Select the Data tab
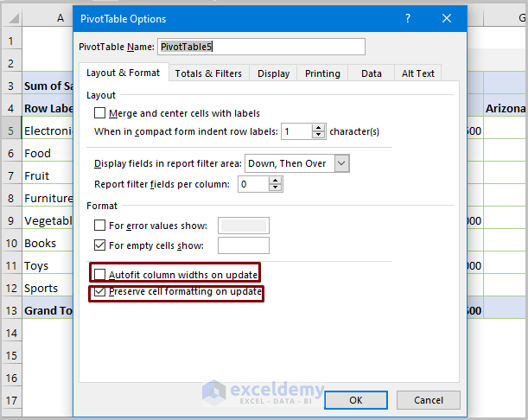Viewport: 528px width, 420px height. click(372, 73)
